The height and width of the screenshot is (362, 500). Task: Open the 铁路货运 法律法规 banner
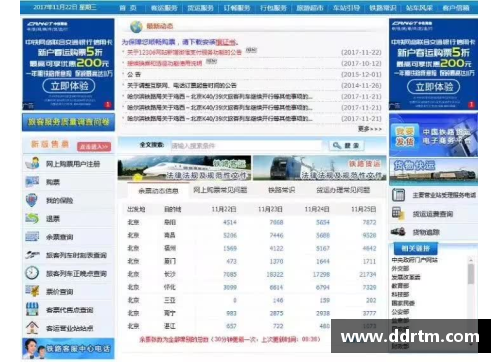[319, 168]
